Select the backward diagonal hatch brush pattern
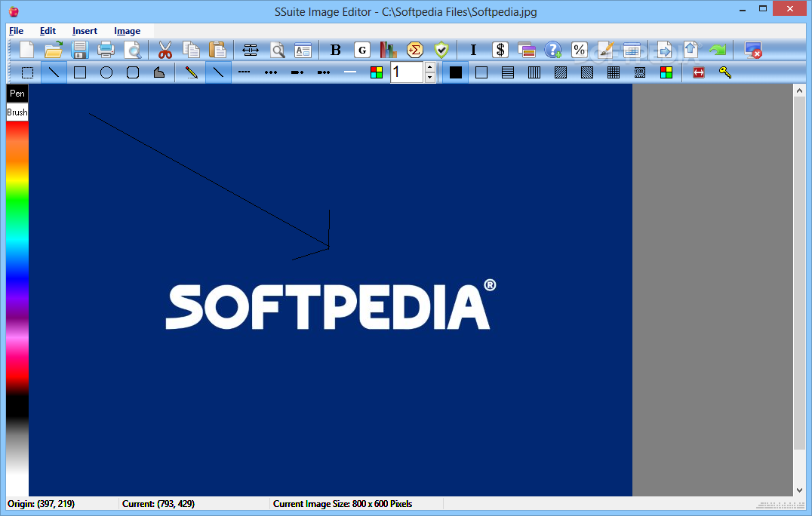 pyautogui.click(x=587, y=72)
